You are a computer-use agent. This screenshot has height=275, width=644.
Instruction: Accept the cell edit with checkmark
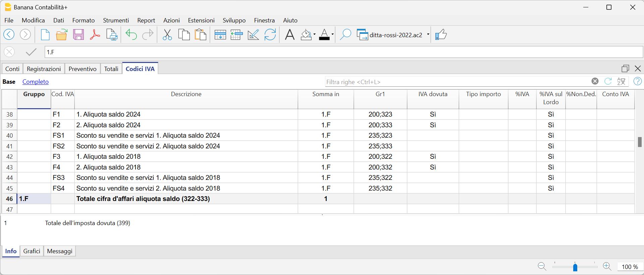pyautogui.click(x=31, y=52)
